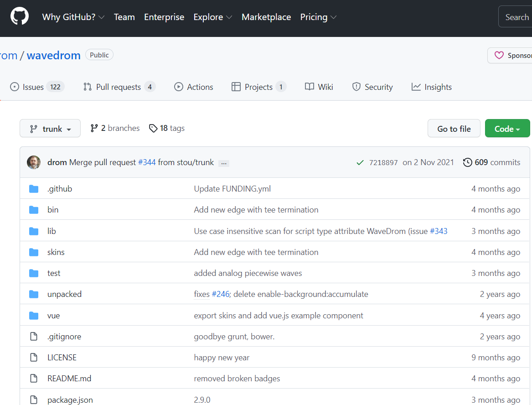Expand the Why GitHub? menu
Viewport: 532px width, 405px height.
point(73,17)
